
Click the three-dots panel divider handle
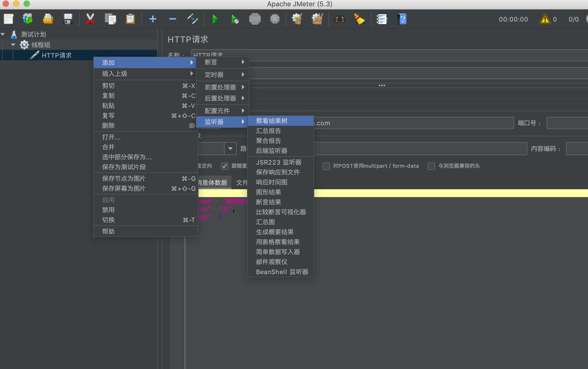pyautogui.click(x=382, y=85)
